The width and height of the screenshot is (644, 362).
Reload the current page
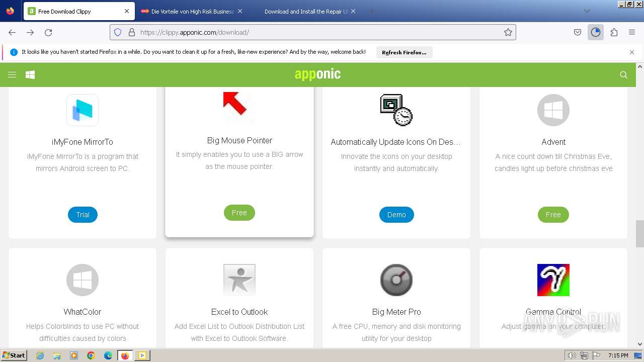48,32
